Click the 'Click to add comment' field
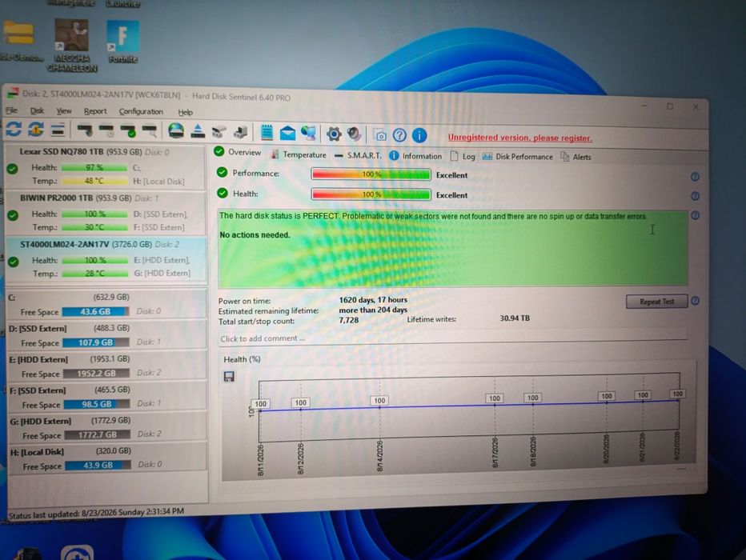The height and width of the screenshot is (560, 746). tap(452, 338)
